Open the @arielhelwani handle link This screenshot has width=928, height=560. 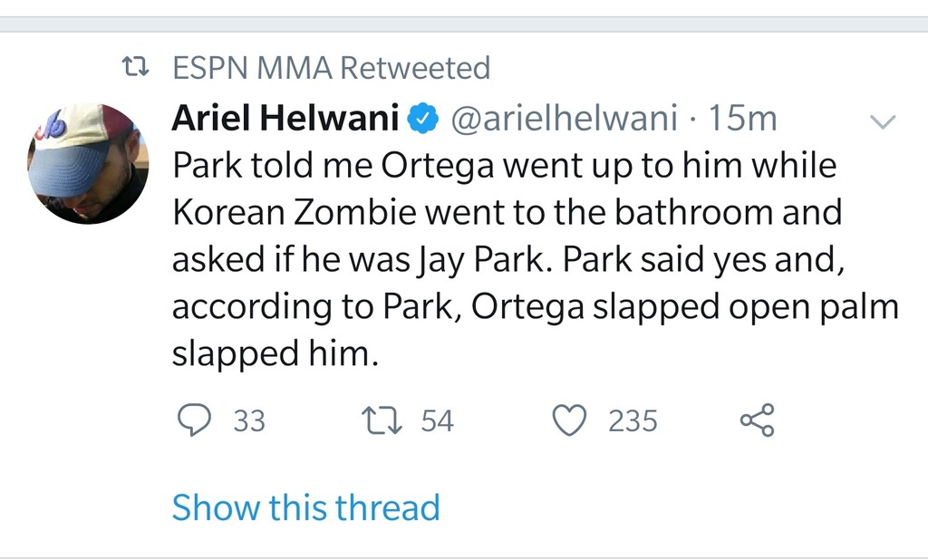click(x=564, y=118)
